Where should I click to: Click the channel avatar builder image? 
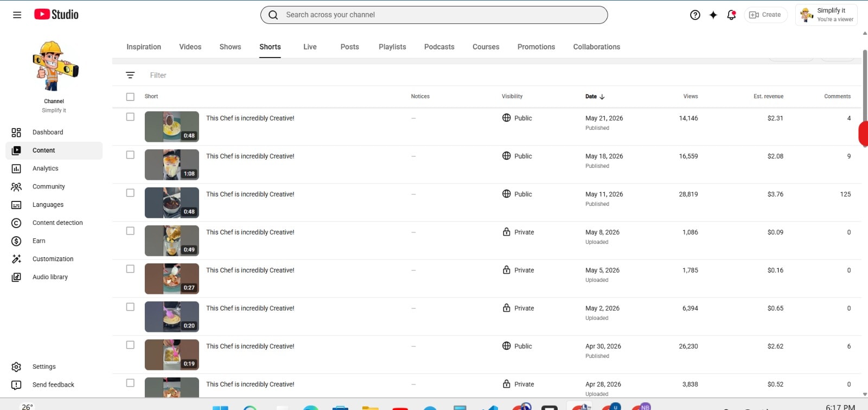(54, 66)
